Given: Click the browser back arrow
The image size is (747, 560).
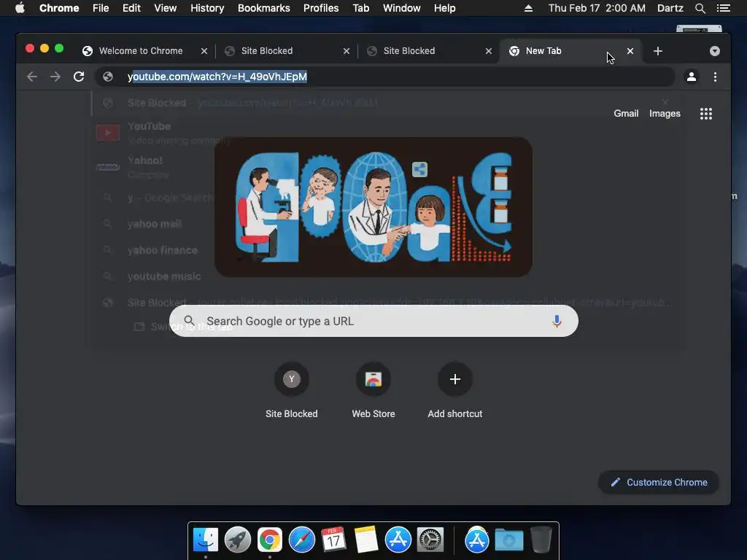Looking at the screenshot, I should pyautogui.click(x=32, y=77).
